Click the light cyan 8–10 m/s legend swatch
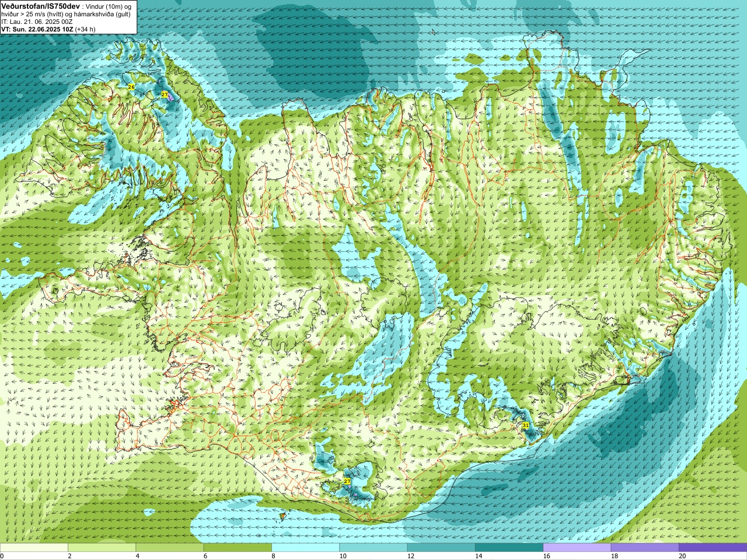Viewport: 747px width, 560px height. tap(305, 548)
